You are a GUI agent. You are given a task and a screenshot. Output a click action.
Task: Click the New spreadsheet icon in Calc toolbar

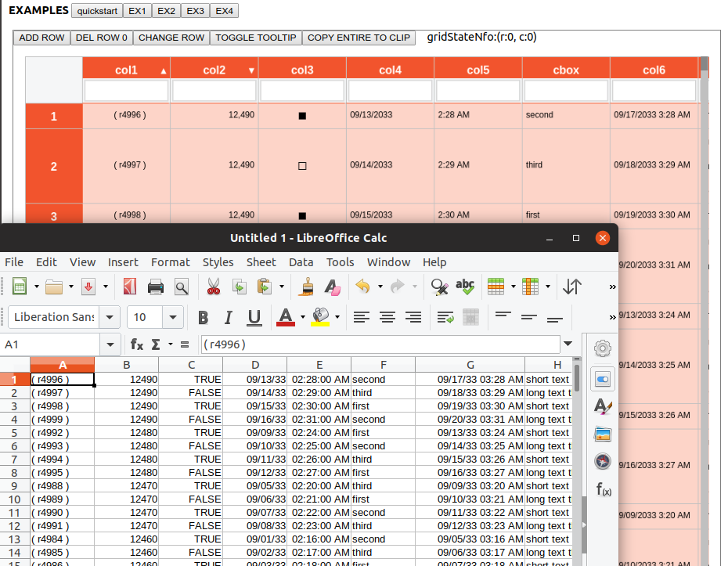19,287
